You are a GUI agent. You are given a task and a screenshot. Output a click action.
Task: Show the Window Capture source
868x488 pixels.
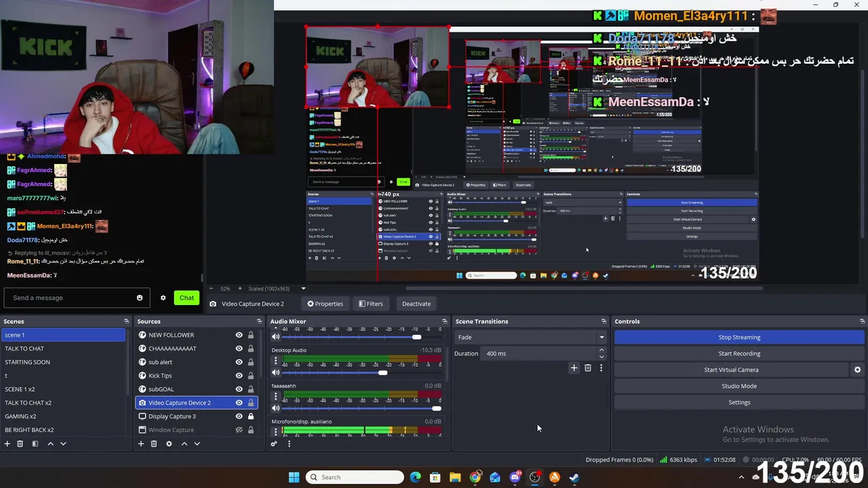(x=239, y=430)
